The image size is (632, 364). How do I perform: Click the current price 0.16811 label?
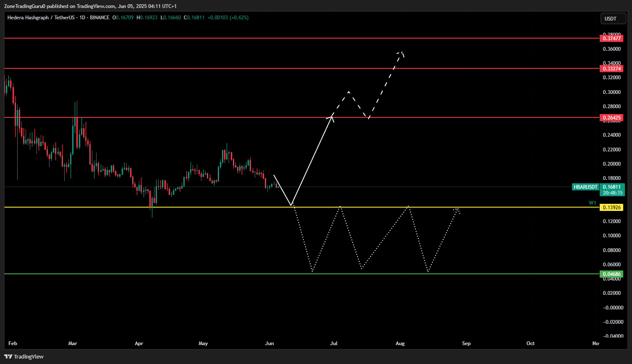(x=612, y=187)
